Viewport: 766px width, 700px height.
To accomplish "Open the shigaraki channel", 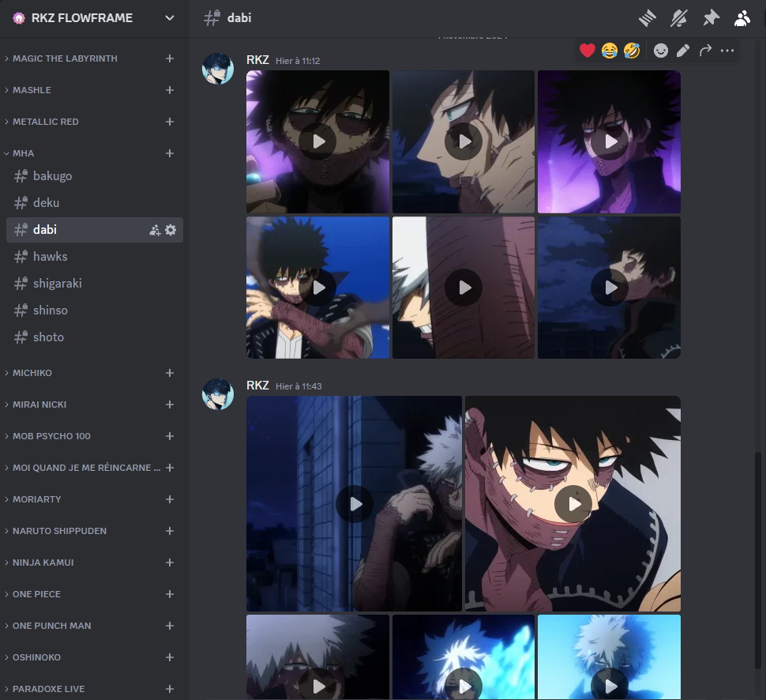I will pos(94,284).
